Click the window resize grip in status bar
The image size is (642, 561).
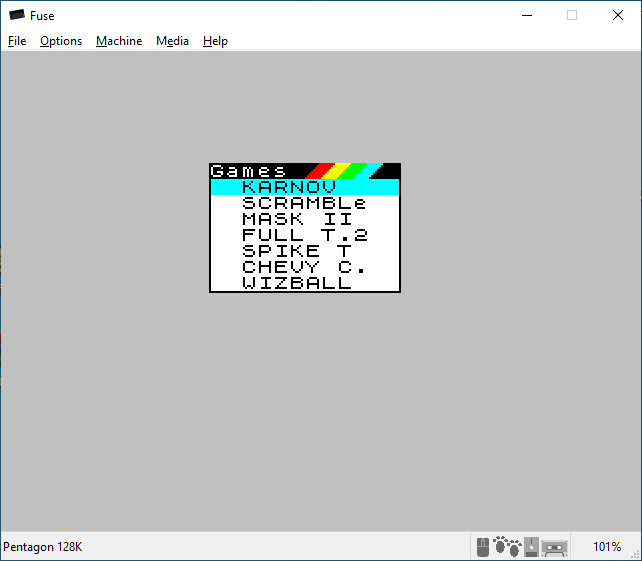(x=636, y=555)
